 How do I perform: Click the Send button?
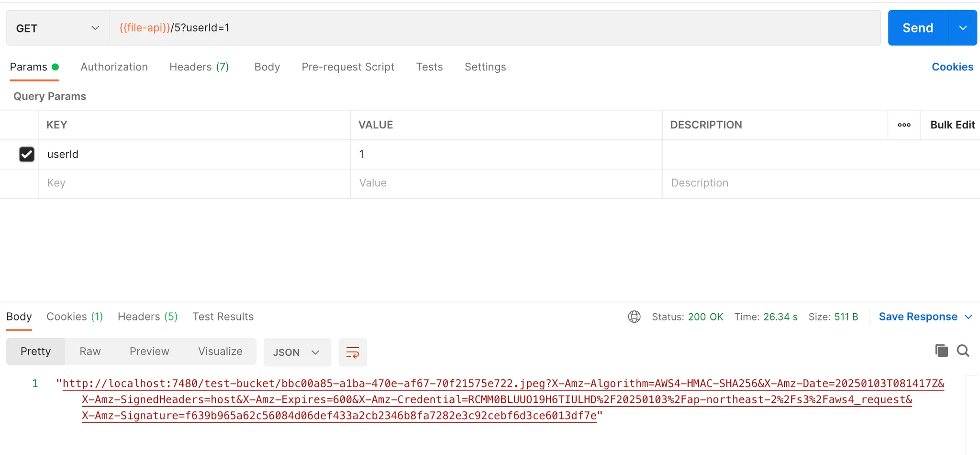918,28
